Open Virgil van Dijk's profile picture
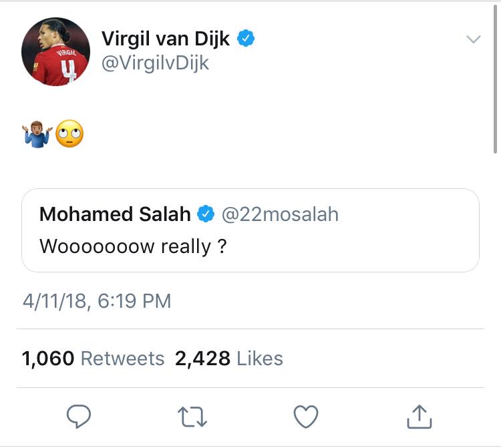Screen dimensions: 501x448 55,51
